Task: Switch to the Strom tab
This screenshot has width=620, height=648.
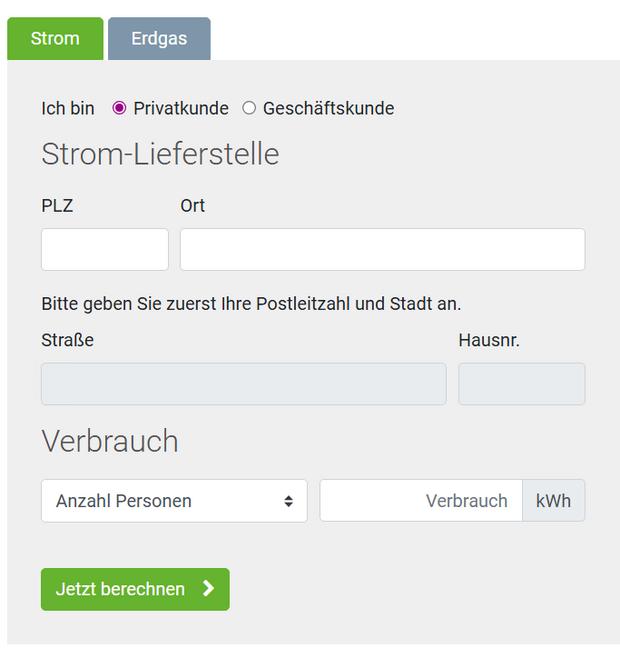Action: click(55, 39)
